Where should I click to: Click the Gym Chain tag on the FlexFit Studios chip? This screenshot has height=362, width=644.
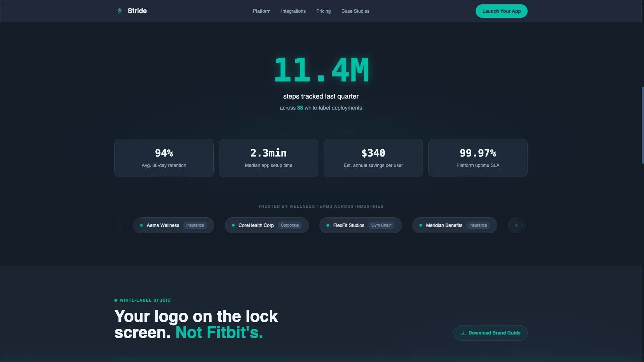(381, 225)
